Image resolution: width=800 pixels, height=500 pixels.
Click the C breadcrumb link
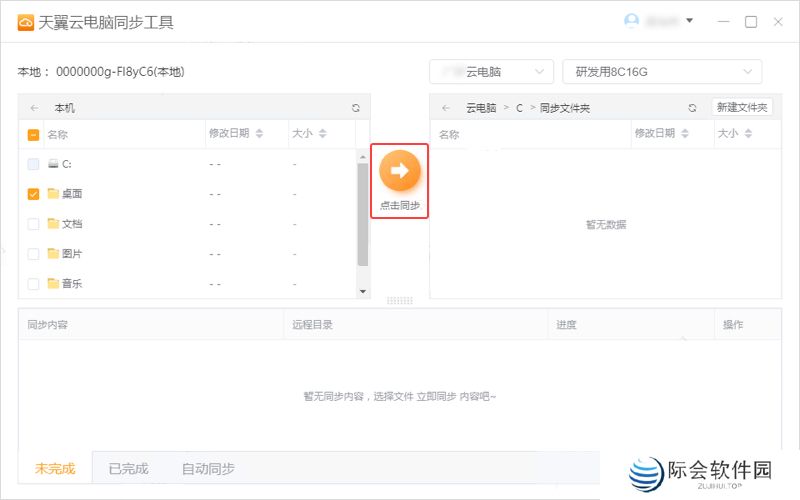519,108
